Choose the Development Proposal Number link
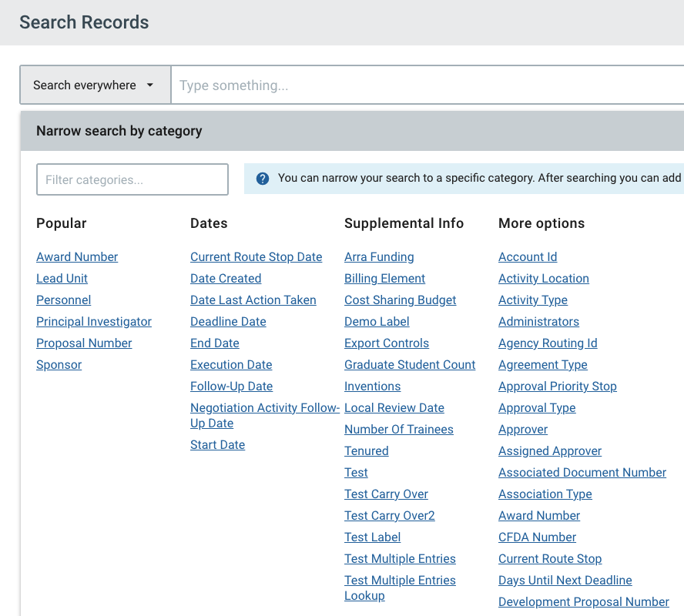 tap(584, 602)
